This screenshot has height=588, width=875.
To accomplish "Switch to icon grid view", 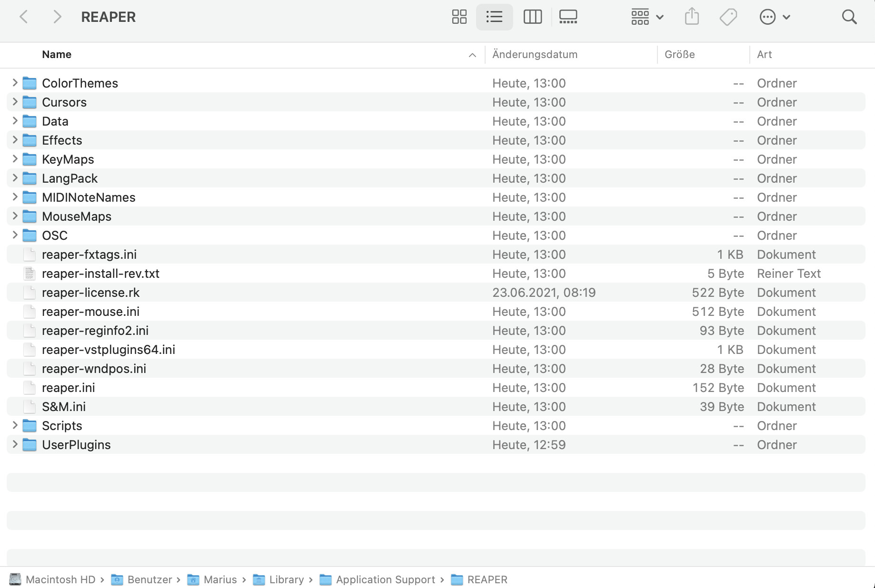I will 459,17.
